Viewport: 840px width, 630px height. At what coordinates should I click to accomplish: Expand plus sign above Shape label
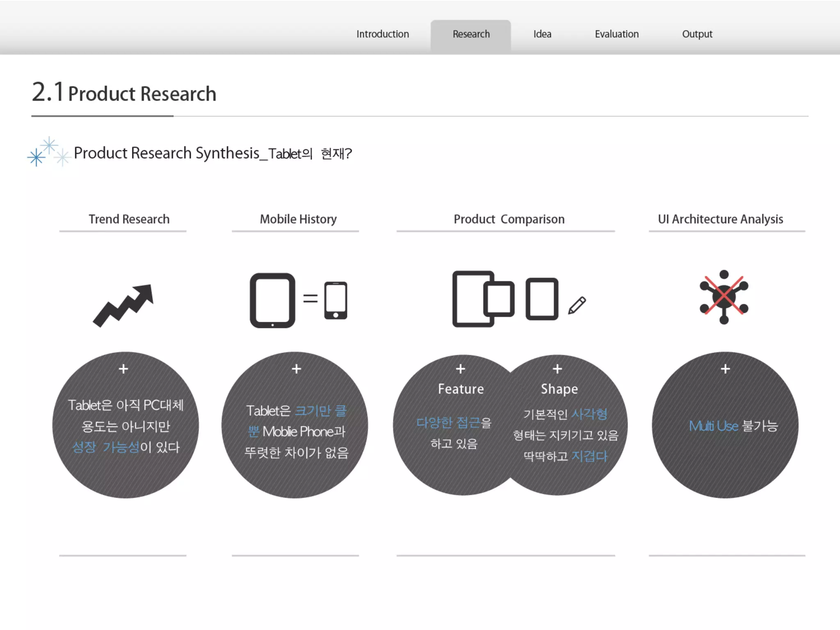coord(557,369)
